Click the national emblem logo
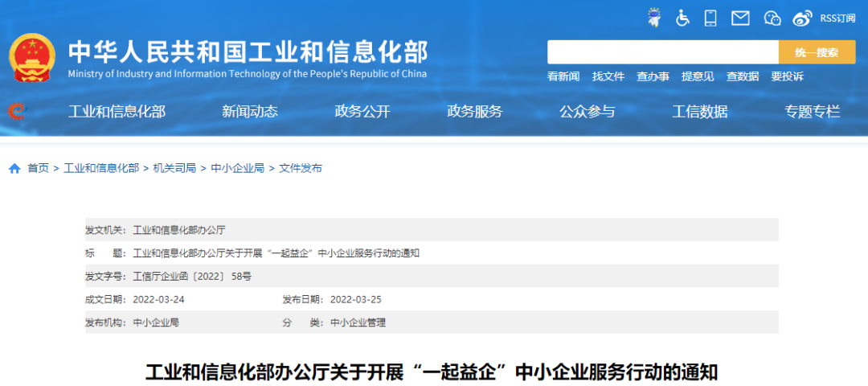This screenshot has width=868, height=386. (x=32, y=58)
